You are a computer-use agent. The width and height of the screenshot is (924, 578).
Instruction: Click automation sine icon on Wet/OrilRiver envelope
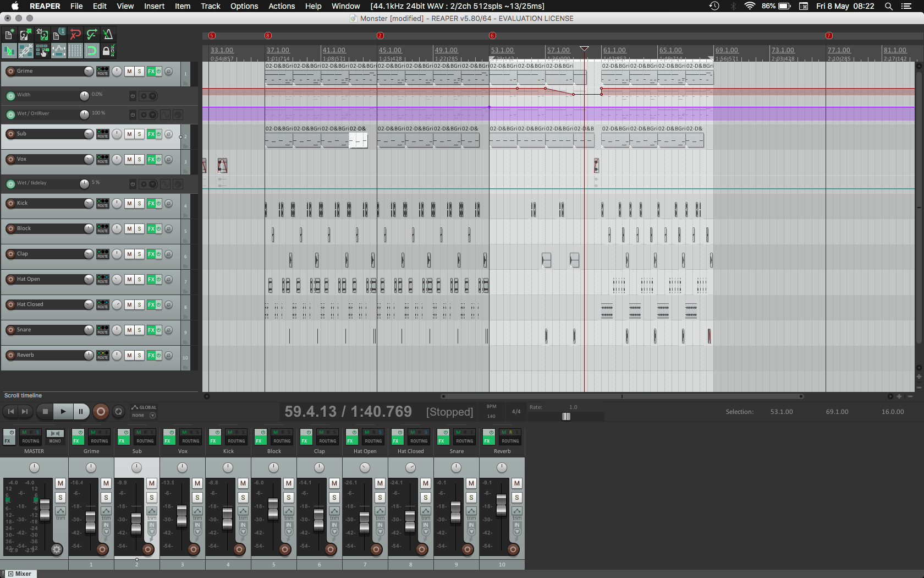pyautogui.click(x=165, y=115)
